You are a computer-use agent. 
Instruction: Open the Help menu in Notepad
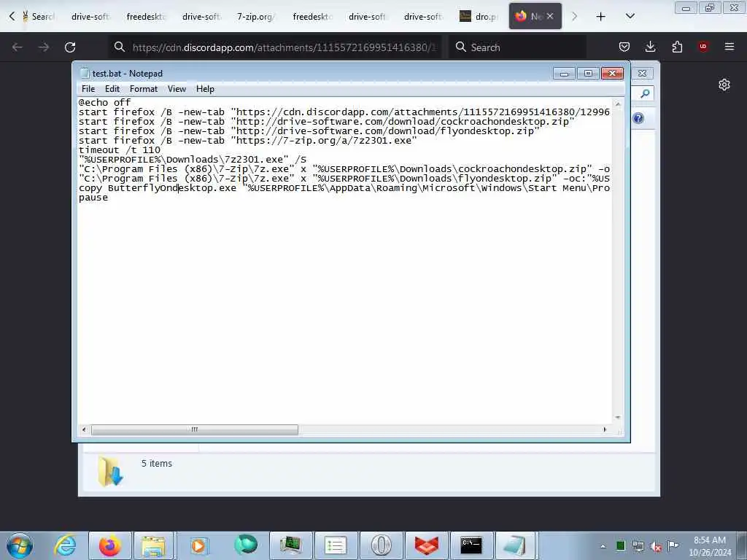tap(205, 89)
